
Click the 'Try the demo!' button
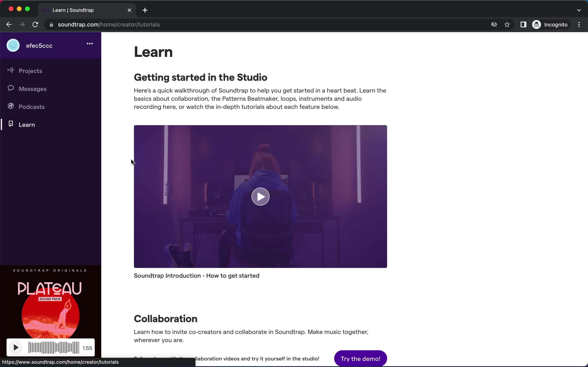point(360,359)
